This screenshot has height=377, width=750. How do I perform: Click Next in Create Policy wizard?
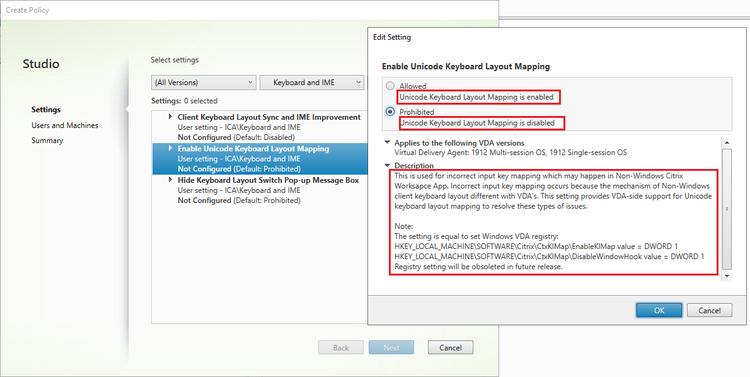pos(391,348)
